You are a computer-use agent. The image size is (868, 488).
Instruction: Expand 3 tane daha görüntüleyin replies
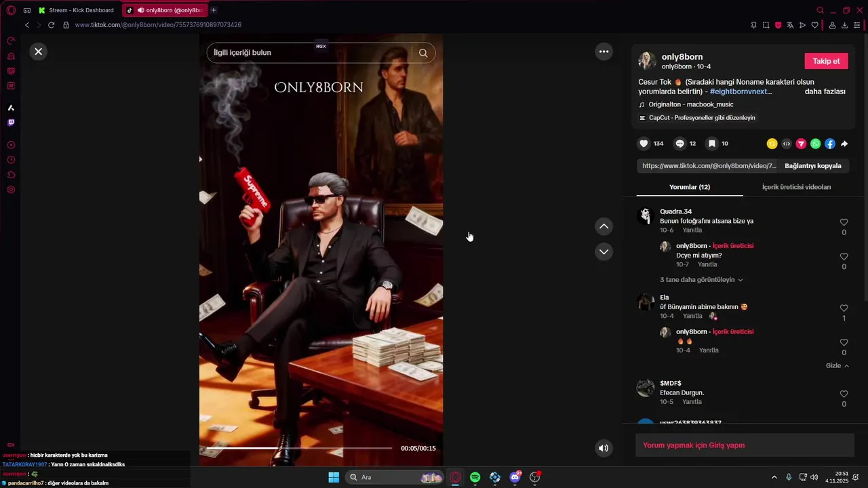[701, 280]
